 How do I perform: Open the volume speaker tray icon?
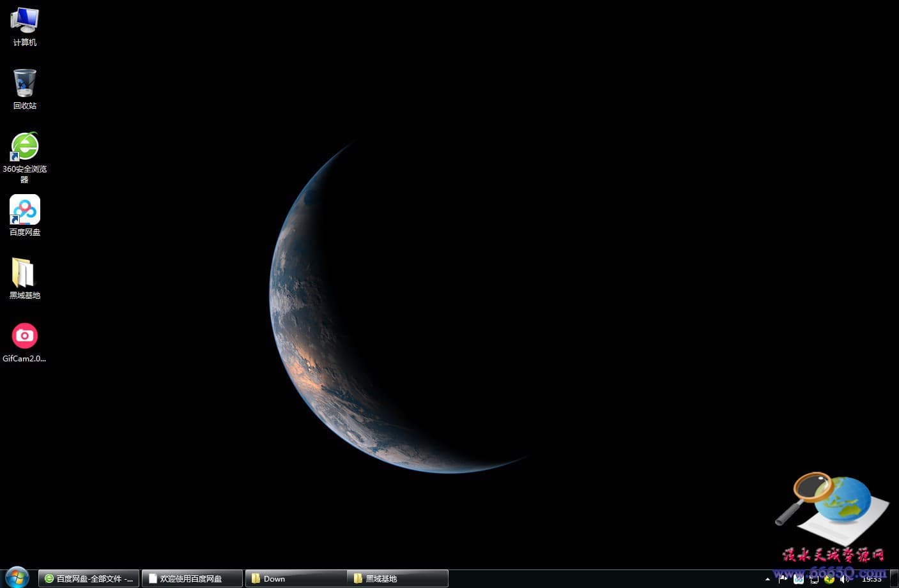tap(845, 579)
